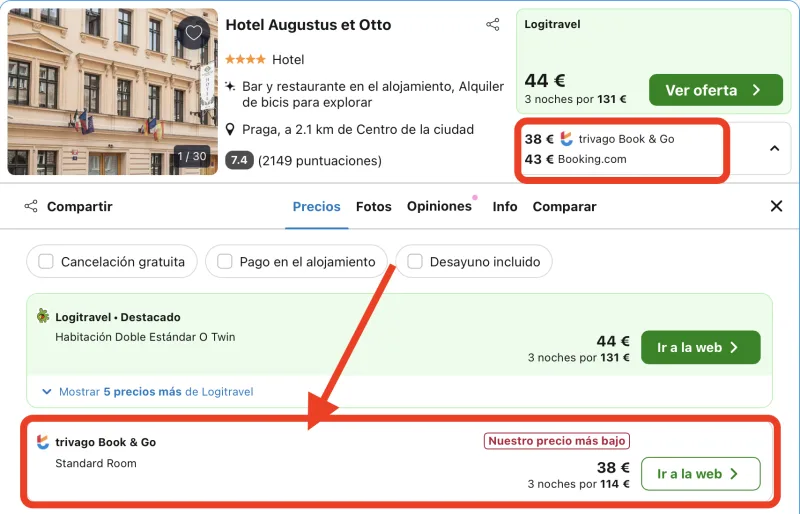Image resolution: width=800 pixels, height=514 pixels.
Task: Click location pin icon near Praga
Action: click(230, 130)
